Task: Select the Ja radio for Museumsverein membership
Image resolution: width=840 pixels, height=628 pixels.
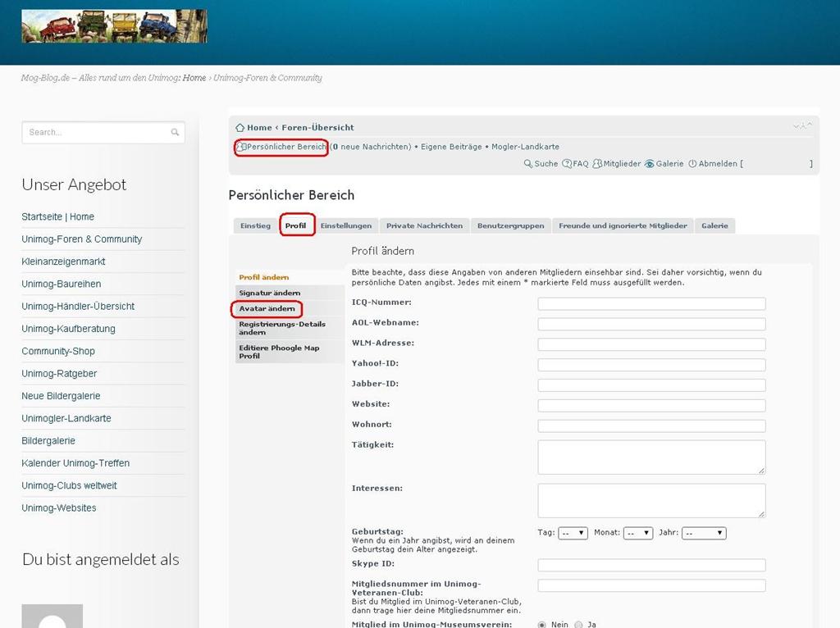Action: [x=579, y=625]
